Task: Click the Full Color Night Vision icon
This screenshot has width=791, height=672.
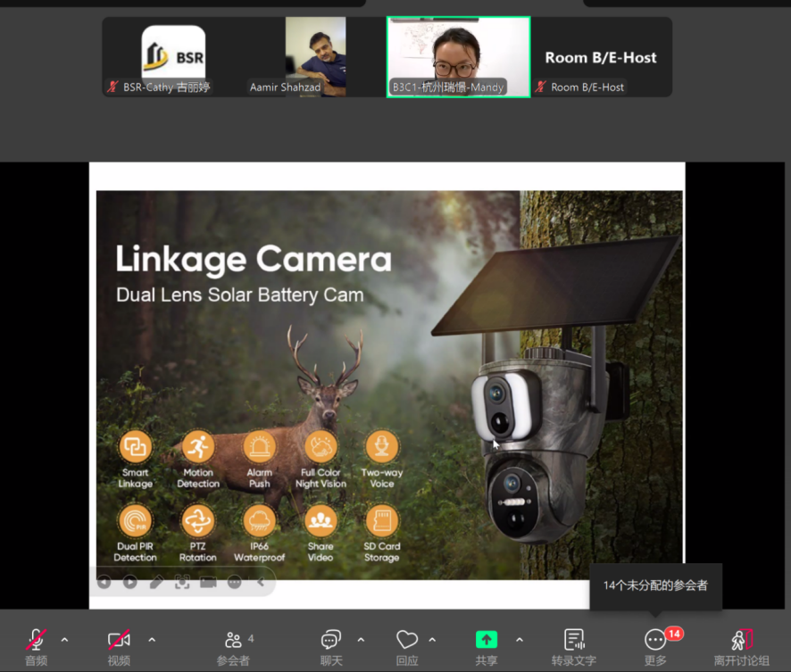Action: pyautogui.click(x=321, y=446)
